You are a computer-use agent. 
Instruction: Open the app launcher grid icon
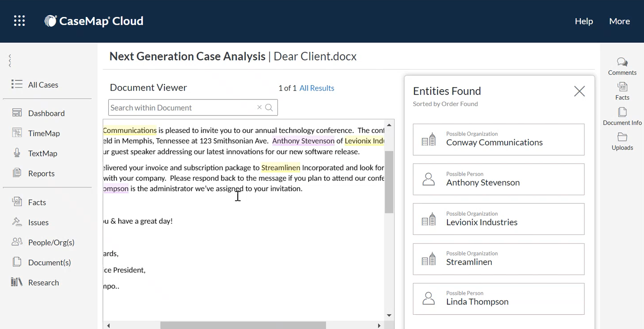(x=19, y=21)
